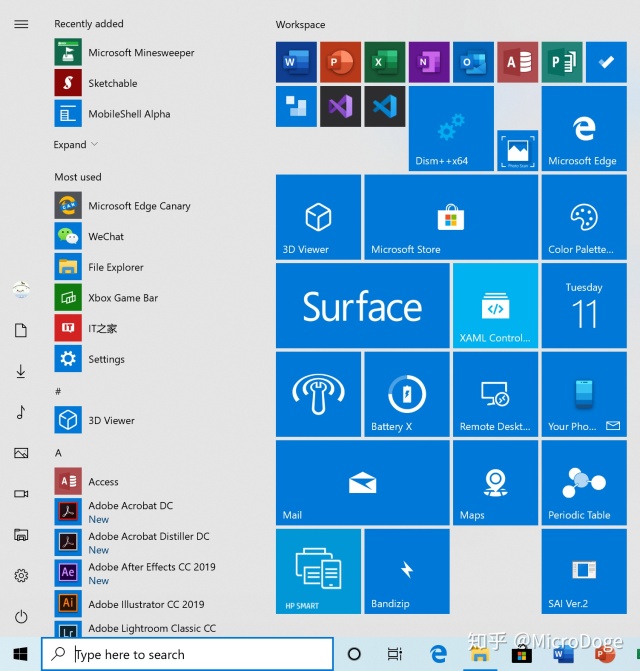Image resolution: width=640 pixels, height=671 pixels.
Task: Open the Project tile
Action: pos(562,62)
